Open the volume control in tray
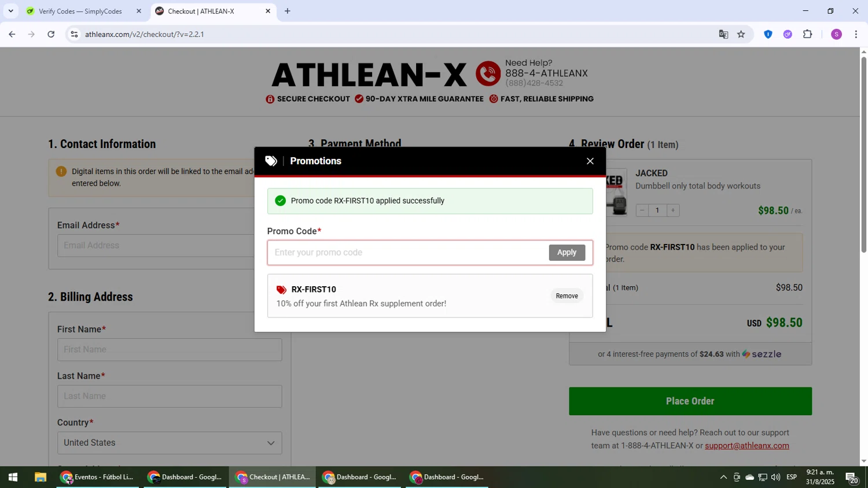This screenshot has width=868, height=488. (x=775, y=478)
